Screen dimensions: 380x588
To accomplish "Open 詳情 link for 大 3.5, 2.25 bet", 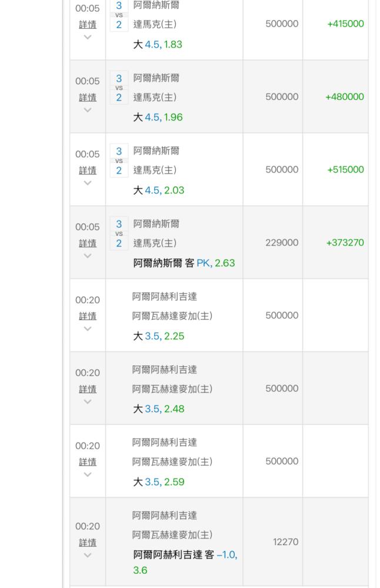I will 87,316.
